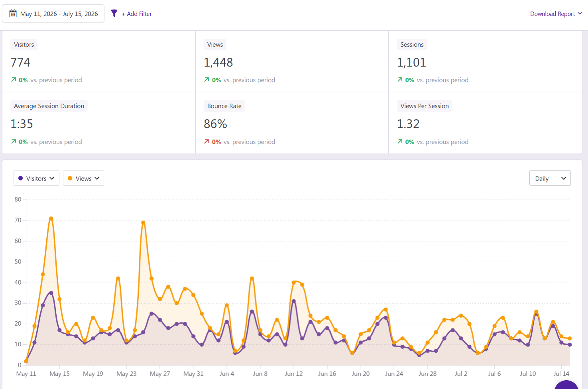Select the Sessions stat card label
Viewport: 588px width, 389px height.
point(412,45)
